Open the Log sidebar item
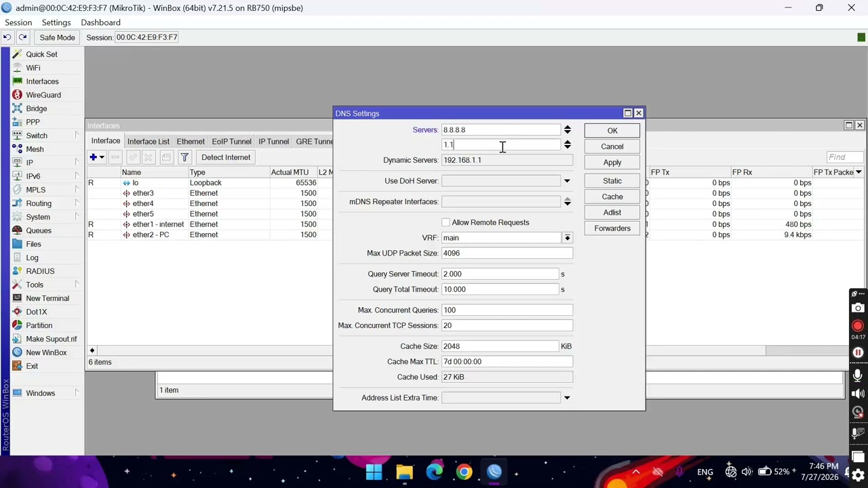This screenshot has width=868, height=488. [32, 258]
